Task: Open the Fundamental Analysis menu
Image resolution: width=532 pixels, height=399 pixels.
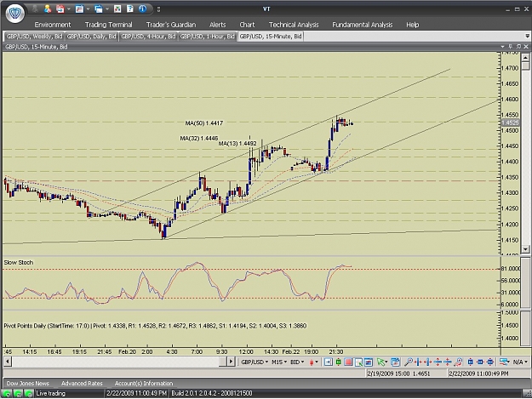Action: (362, 25)
